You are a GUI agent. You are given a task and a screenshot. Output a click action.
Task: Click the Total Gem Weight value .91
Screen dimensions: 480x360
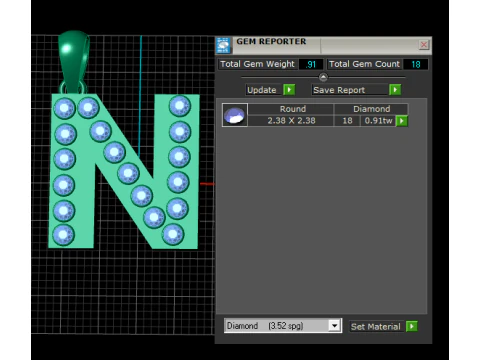click(311, 64)
